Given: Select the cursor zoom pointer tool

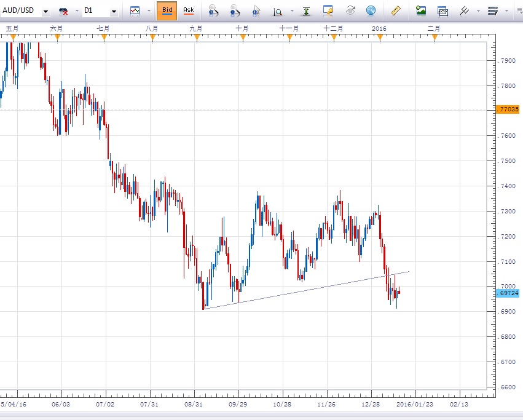Looking at the screenshot, I should (256, 11).
